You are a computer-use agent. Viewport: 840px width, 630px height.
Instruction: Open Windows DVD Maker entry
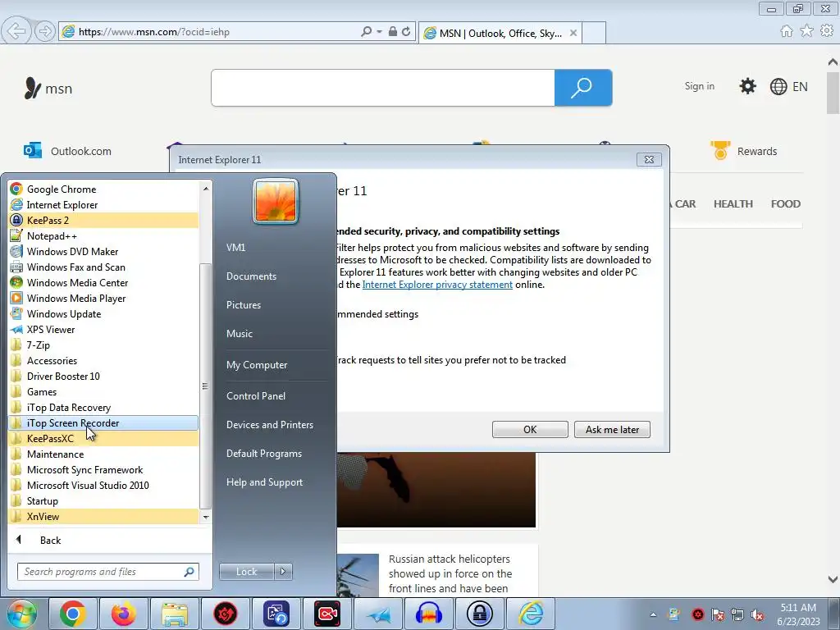(x=103, y=251)
